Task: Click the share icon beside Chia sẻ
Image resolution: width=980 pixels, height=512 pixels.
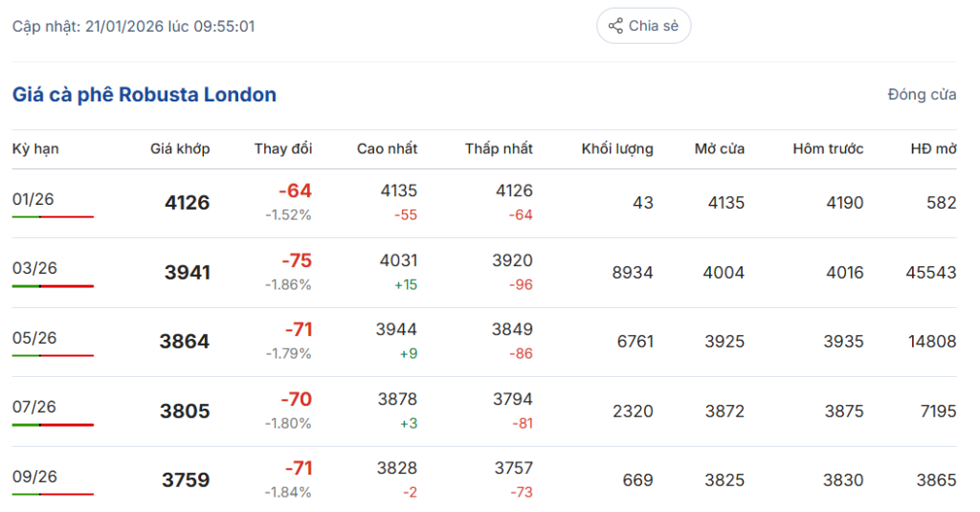Action: point(615,26)
